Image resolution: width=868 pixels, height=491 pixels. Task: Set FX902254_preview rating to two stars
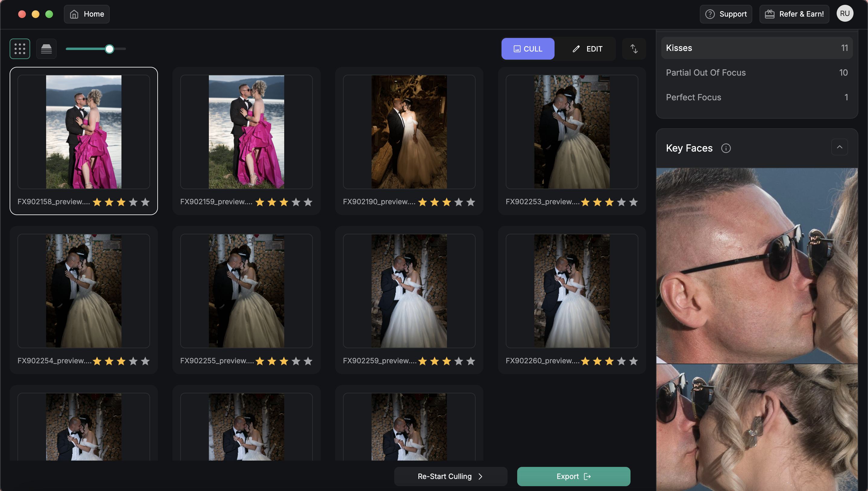pos(109,361)
